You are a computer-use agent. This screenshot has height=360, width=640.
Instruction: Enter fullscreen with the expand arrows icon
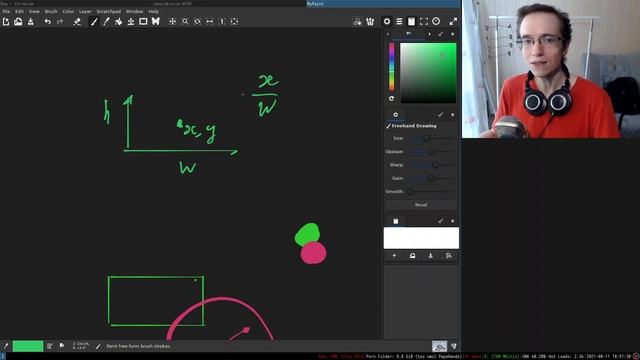pyautogui.click(x=453, y=22)
